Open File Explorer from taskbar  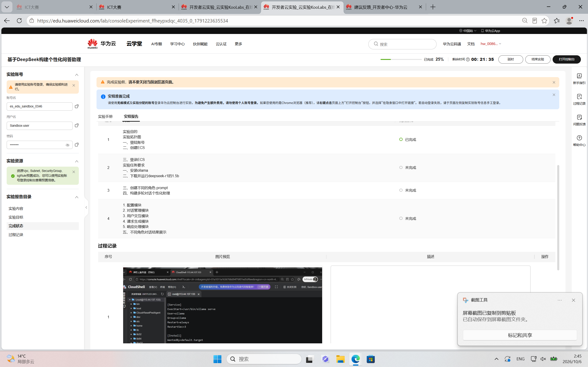click(340, 359)
